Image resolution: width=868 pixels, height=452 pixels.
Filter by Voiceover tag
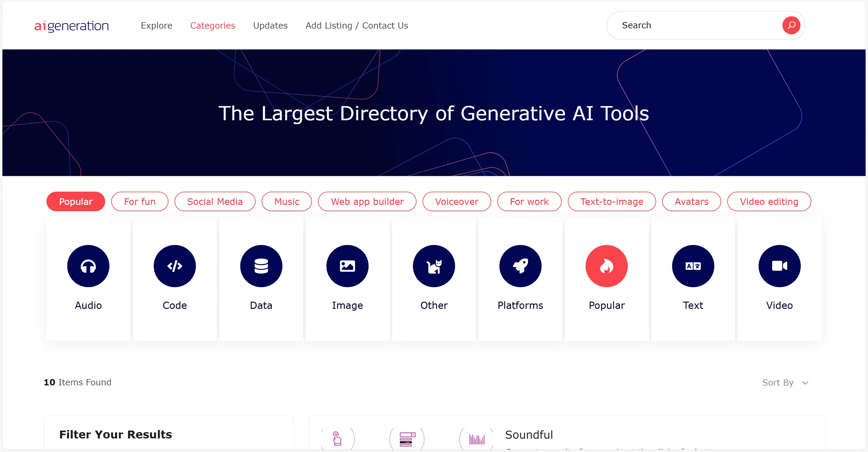pyautogui.click(x=457, y=201)
